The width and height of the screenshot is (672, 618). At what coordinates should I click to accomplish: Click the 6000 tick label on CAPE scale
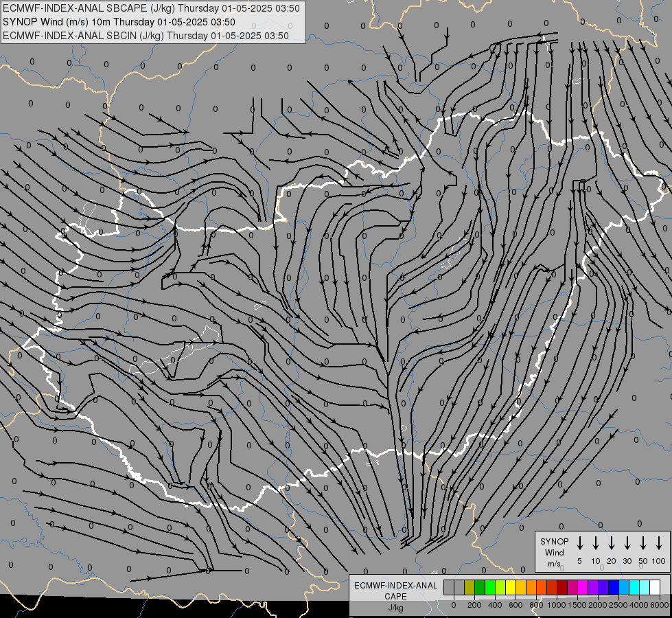660,605
